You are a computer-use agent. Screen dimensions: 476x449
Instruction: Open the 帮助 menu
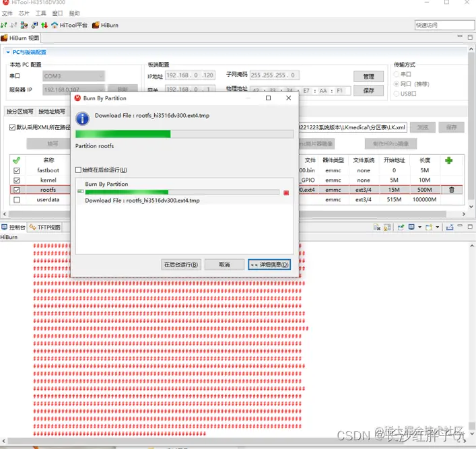(74, 13)
